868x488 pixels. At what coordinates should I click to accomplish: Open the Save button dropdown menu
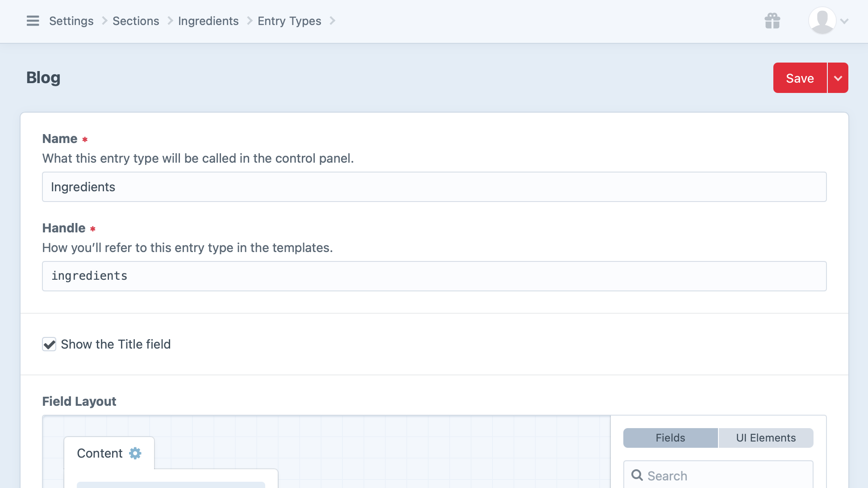[838, 77]
